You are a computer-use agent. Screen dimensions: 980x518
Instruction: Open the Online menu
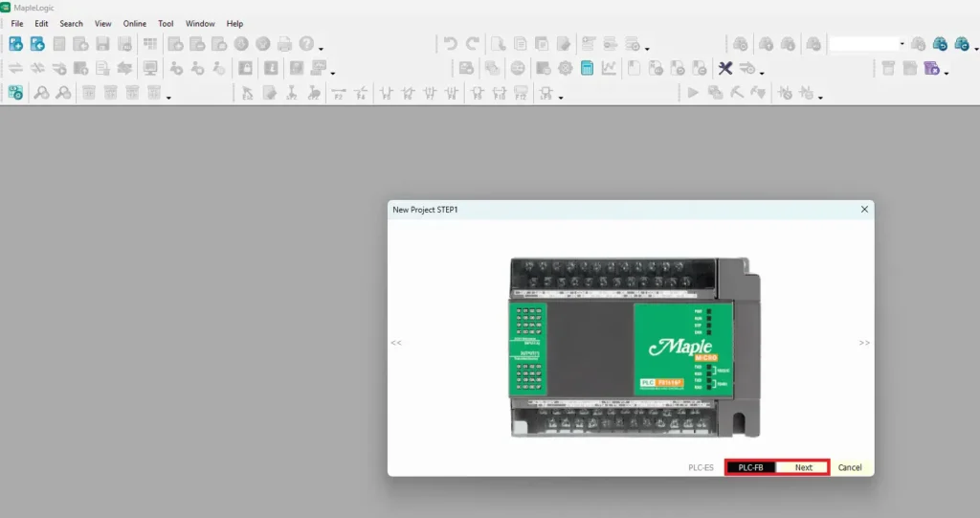[x=134, y=24]
